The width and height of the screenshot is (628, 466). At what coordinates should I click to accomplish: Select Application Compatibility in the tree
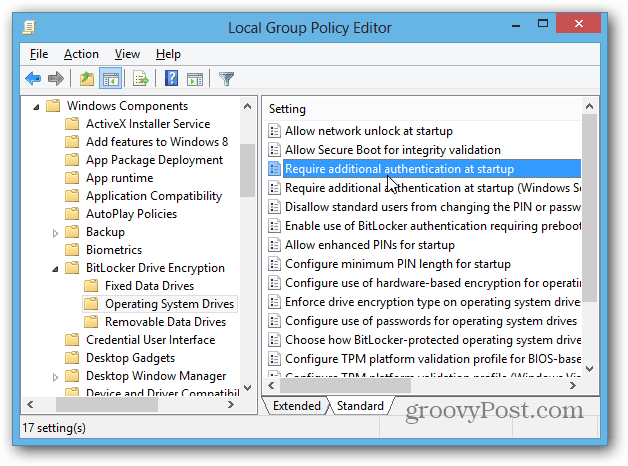pos(154,196)
